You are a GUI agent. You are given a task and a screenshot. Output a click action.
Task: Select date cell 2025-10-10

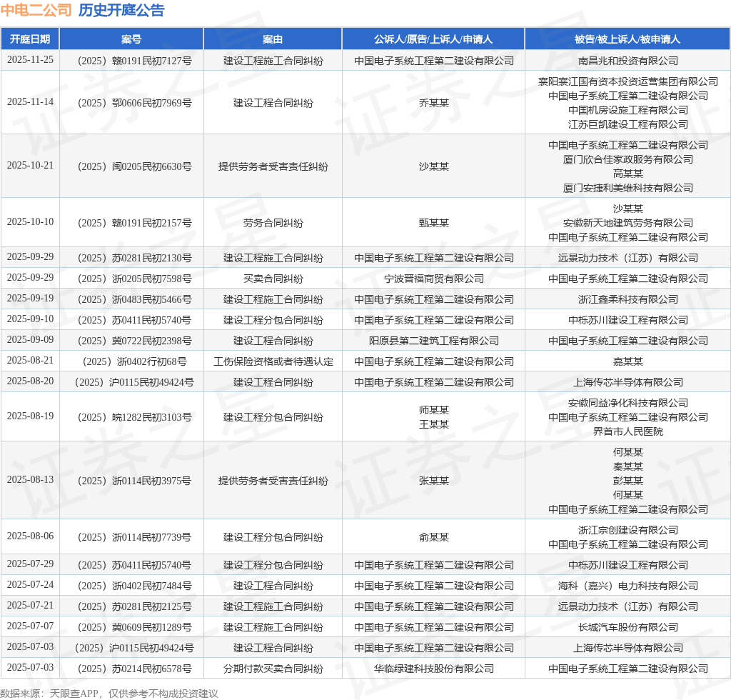point(30,221)
